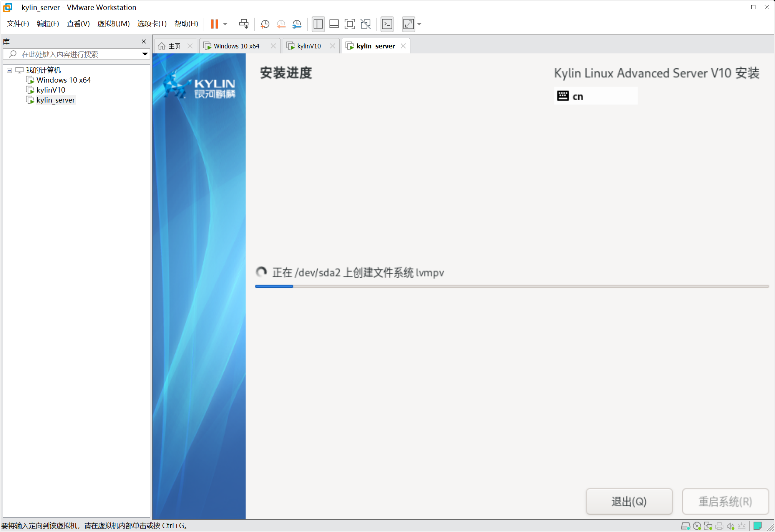775x532 pixels.
Task: Click the printer status icon
Action: coord(719,526)
